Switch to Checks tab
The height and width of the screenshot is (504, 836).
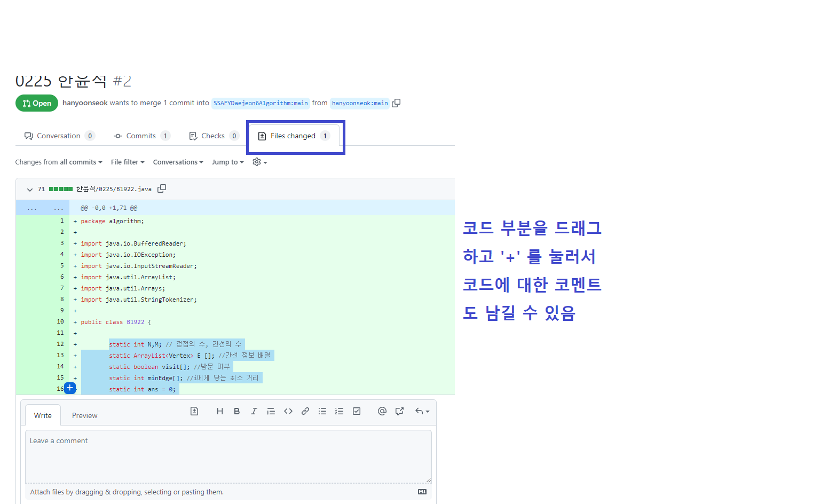coord(214,136)
